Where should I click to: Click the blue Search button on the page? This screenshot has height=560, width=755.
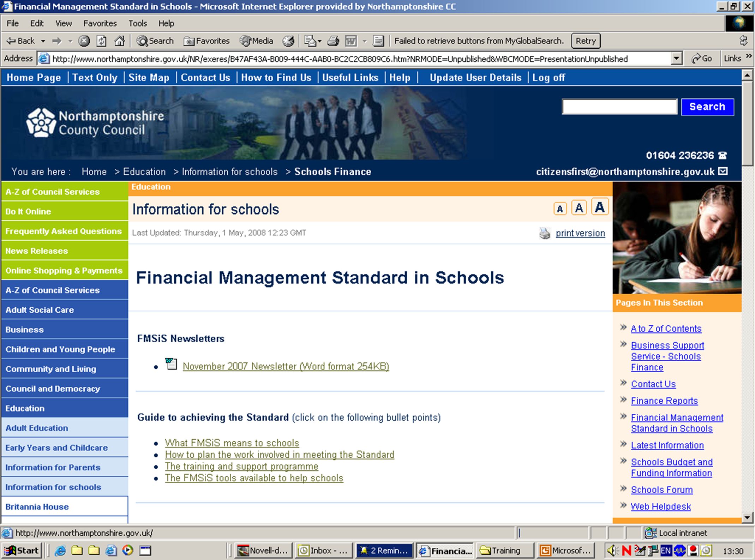[707, 107]
